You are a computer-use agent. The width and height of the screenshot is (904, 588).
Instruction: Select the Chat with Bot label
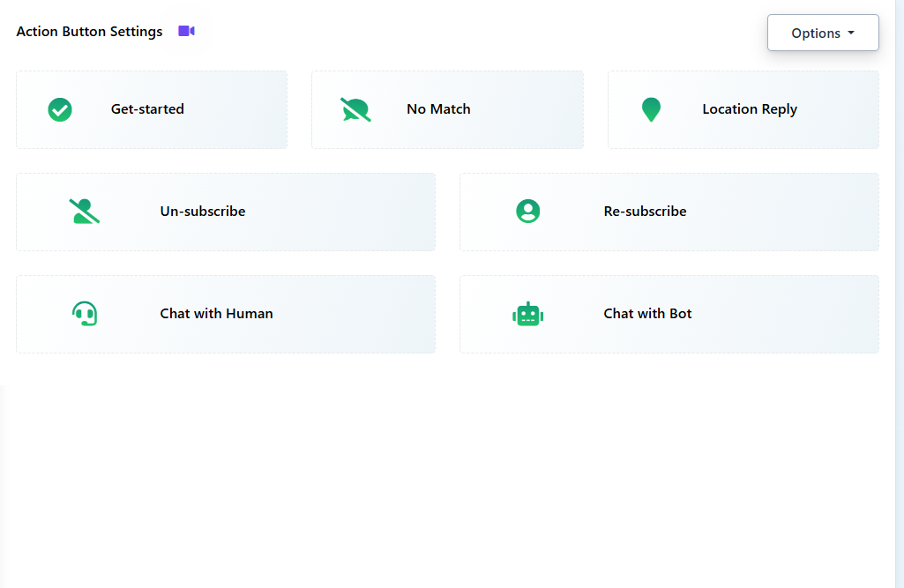click(x=647, y=314)
